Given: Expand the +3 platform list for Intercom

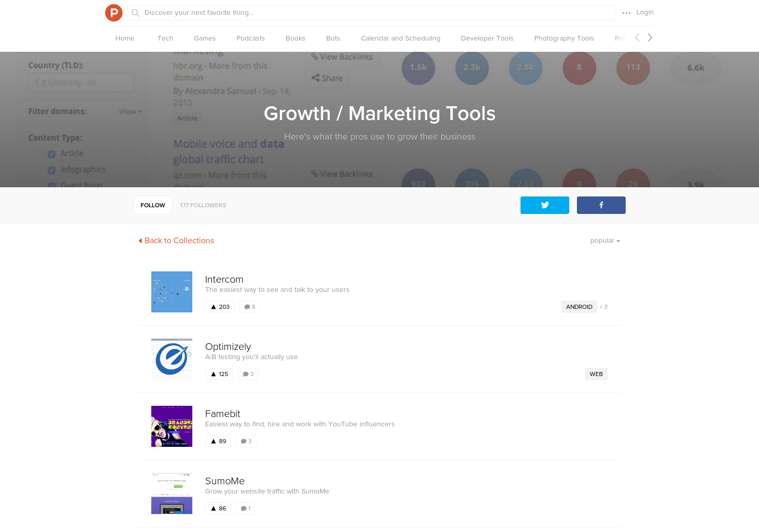Looking at the screenshot, I should 603,306.
